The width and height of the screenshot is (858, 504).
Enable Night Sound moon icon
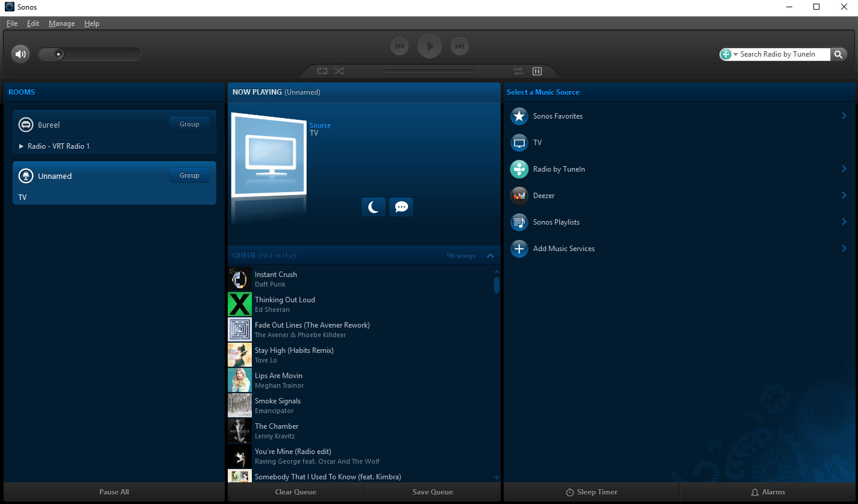coord(374,207)
